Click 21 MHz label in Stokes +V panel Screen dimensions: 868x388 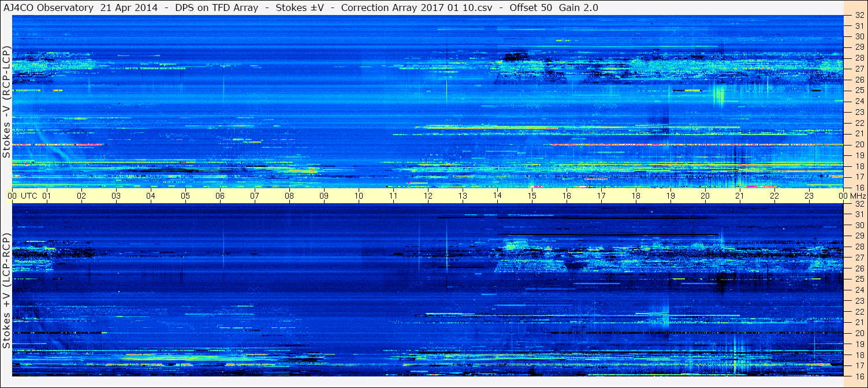859,322
